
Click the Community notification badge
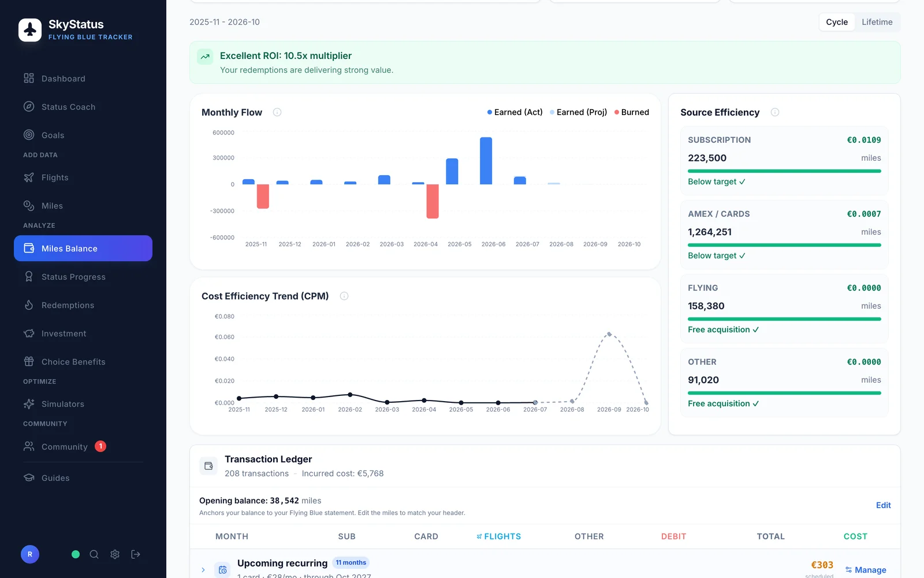(x=100, y=446)
